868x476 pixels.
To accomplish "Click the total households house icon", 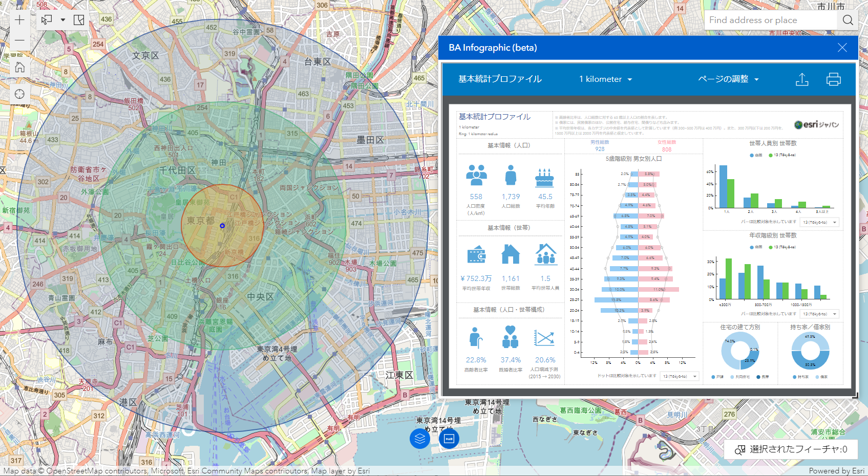I will (x=511, y=254).
